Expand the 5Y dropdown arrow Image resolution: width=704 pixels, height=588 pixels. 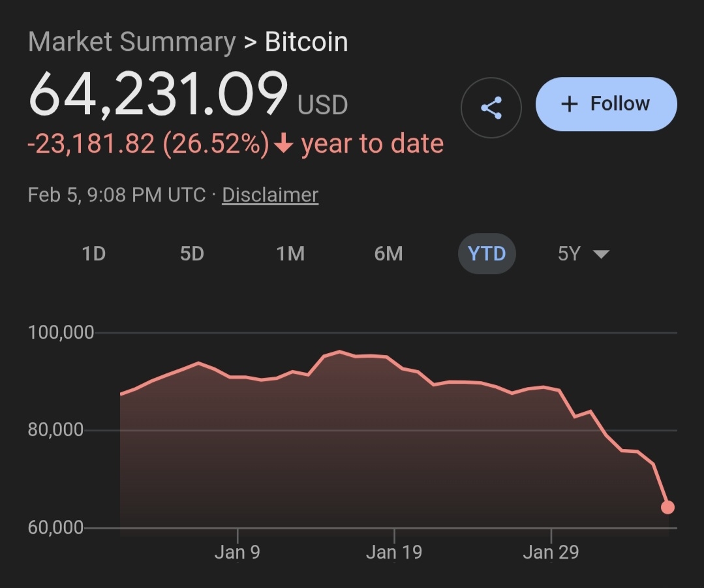[600, 255]
